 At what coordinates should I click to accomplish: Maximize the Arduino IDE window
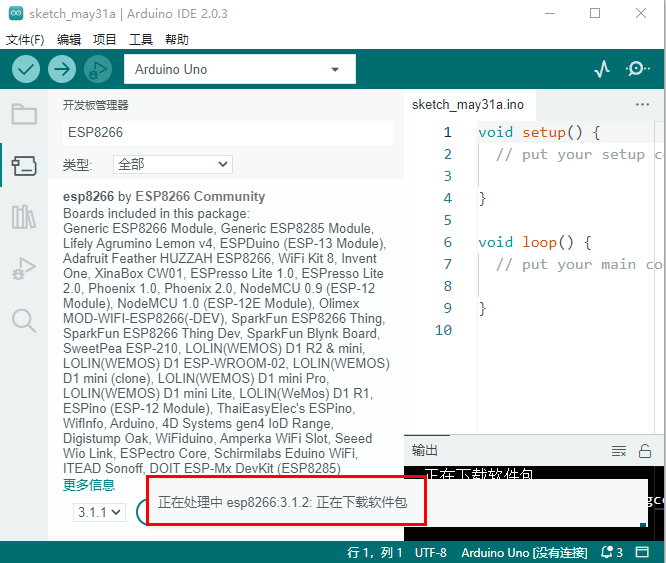point(595,13)
